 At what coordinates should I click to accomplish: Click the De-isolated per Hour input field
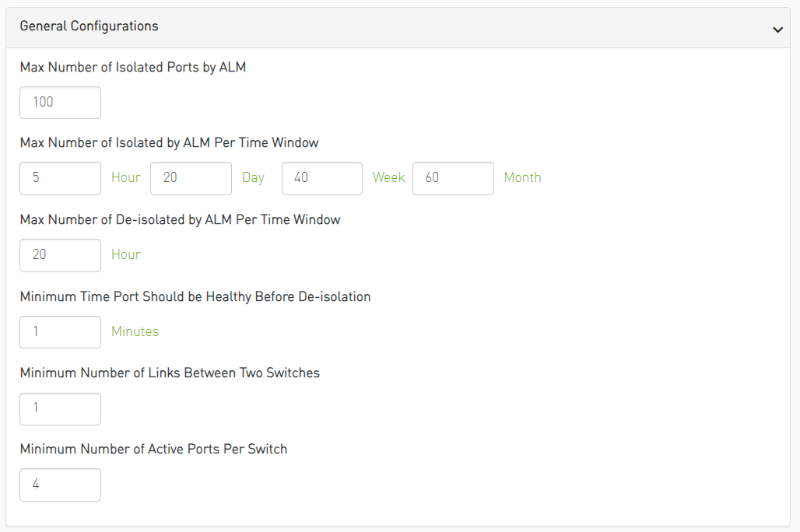tap(60, 255)
